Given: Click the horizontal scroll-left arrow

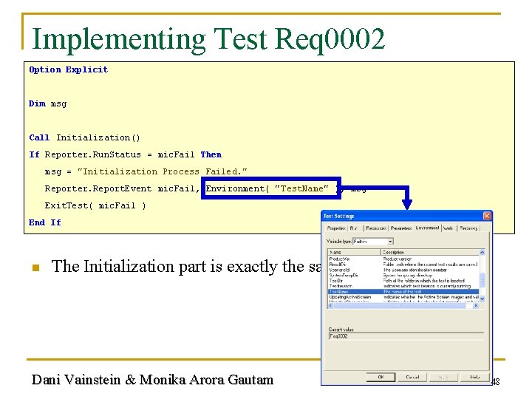Looking at the screenshot, I should click(330, 305).
